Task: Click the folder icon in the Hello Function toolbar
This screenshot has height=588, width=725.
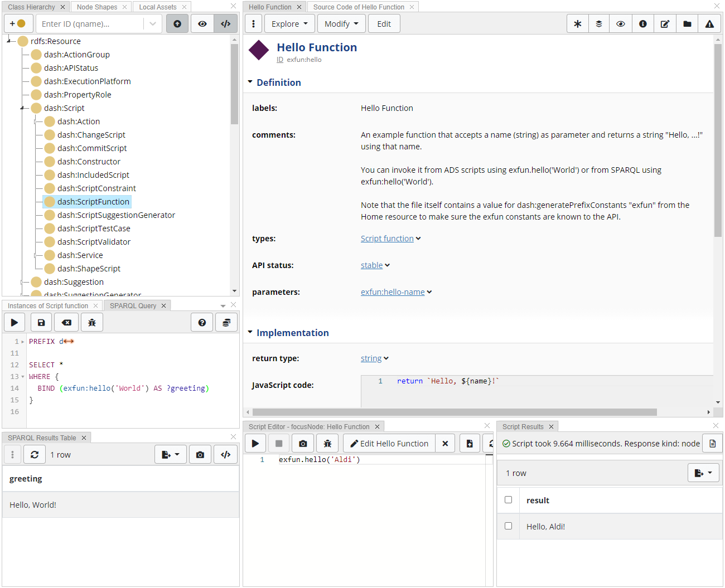Action: [x=687, y=23]
